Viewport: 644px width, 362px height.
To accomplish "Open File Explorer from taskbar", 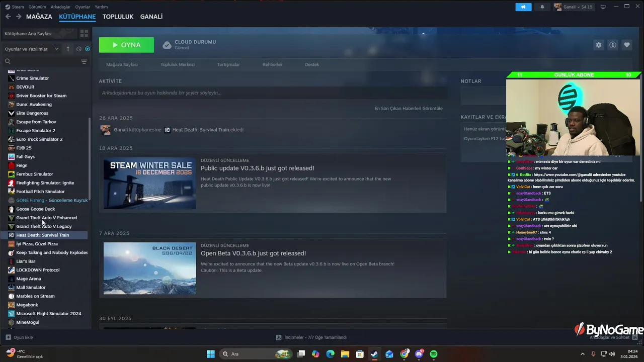I will [x=345, y=354].
